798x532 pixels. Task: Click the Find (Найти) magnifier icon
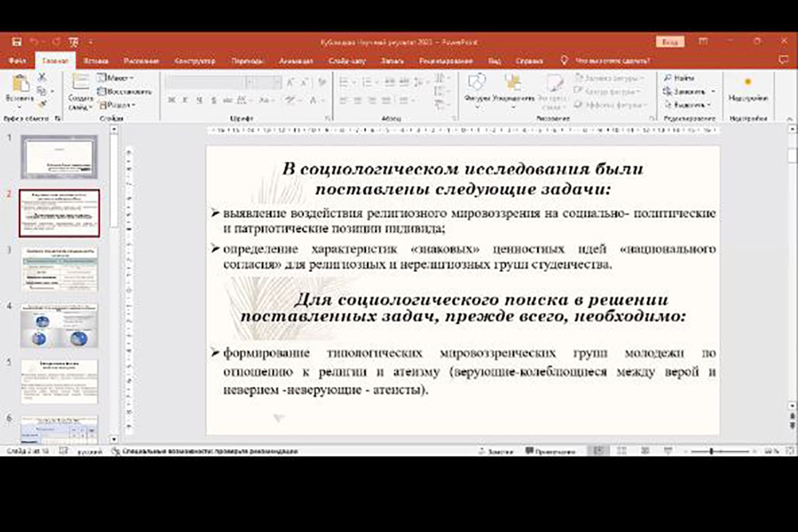pos(668,78)
